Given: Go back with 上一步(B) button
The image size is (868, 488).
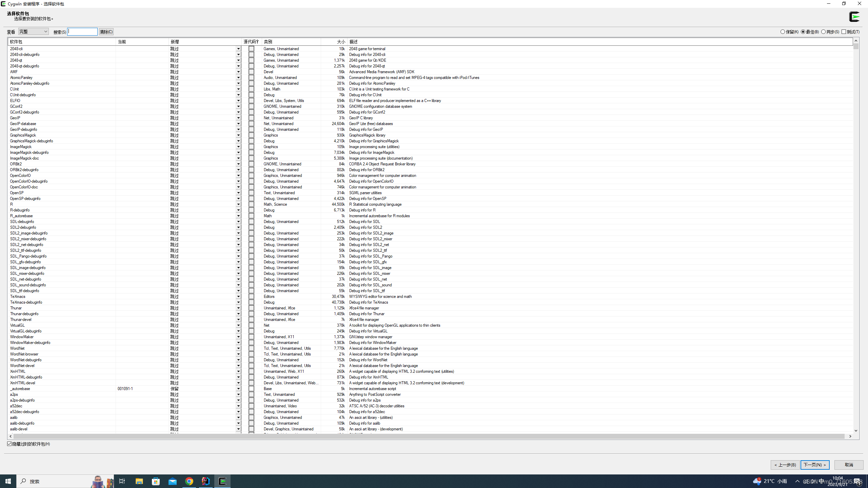Looking at the screenshot, I should point(785,465).
